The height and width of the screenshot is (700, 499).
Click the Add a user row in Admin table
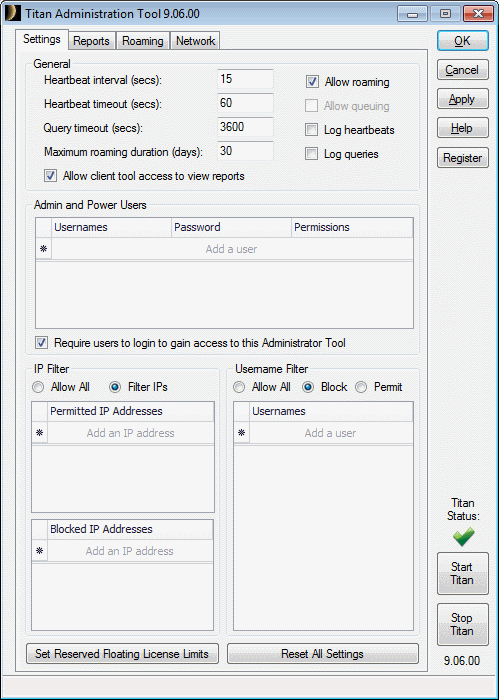[232, 249]
